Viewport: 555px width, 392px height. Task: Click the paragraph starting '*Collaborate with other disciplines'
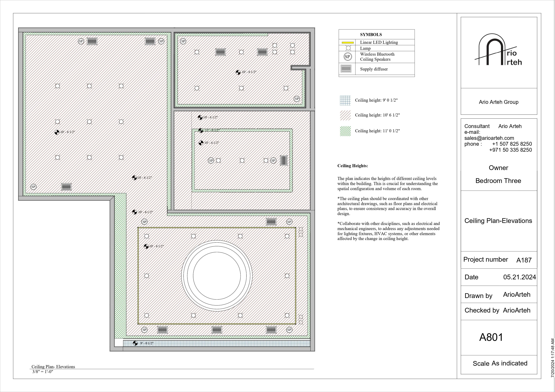[x=388, y=231]
